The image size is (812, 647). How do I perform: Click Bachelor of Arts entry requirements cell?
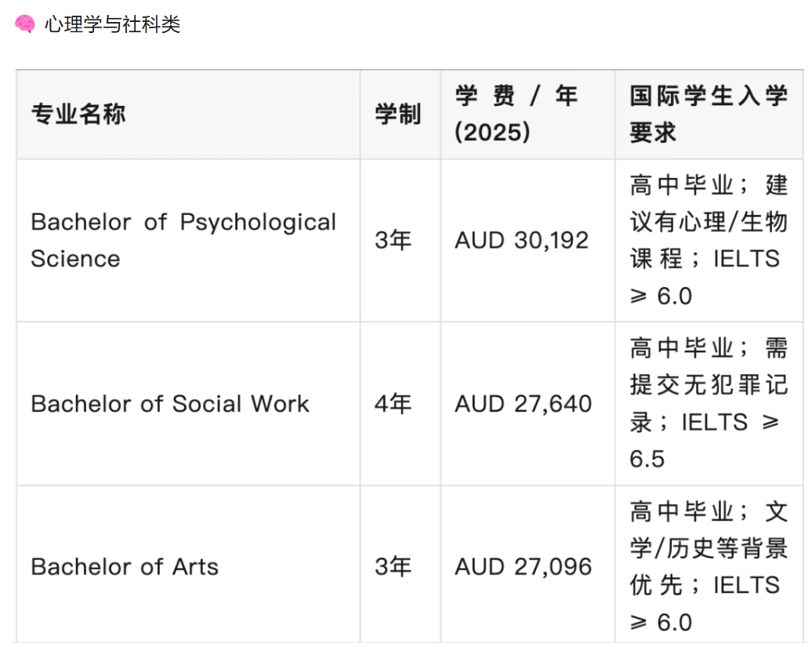click(x=709, y=567)
